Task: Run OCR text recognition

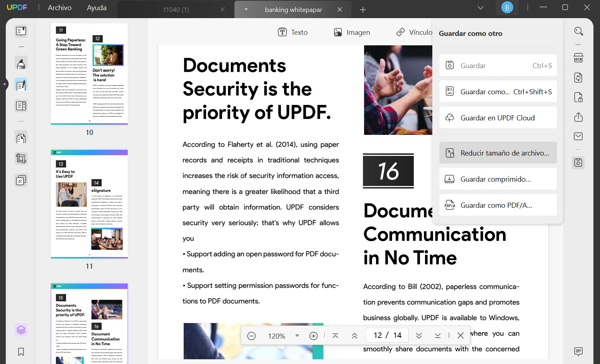Action: [x=578, y=58]
